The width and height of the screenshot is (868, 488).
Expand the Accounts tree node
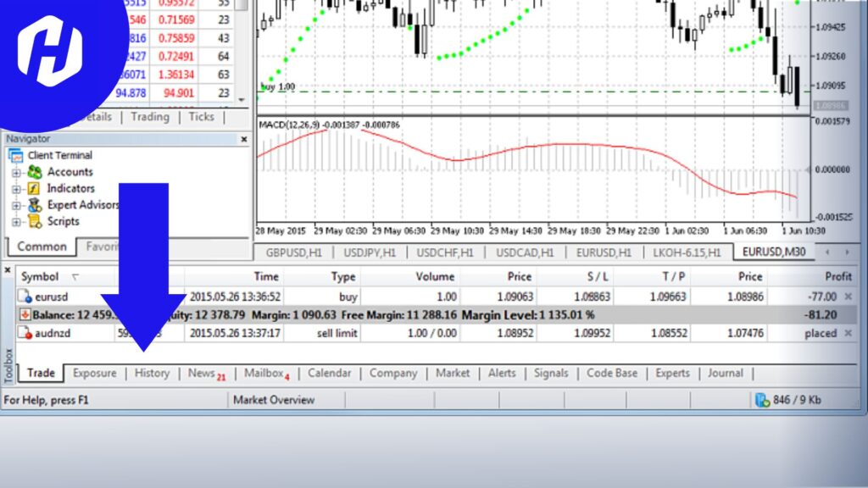pos(17,172)
